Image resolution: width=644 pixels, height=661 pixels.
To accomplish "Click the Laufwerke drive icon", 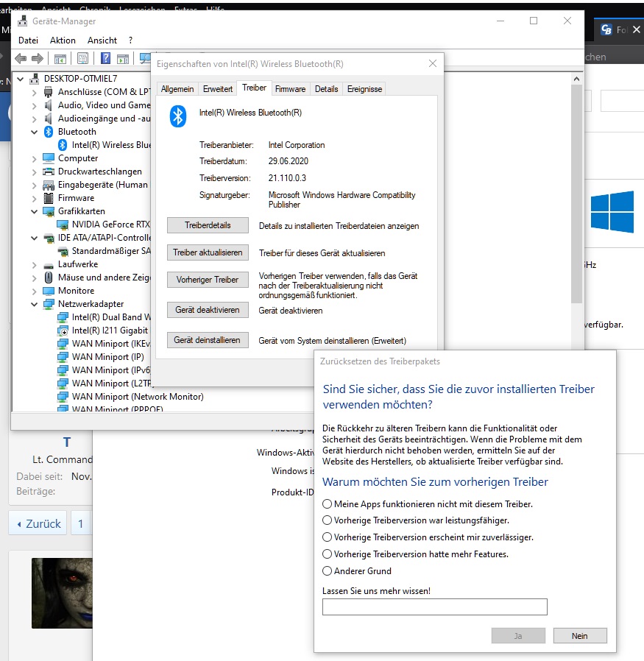I will click(49, 266).
